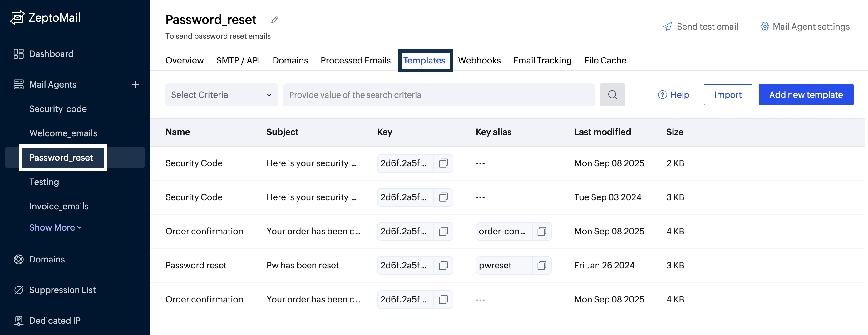This screenshot has width=868, height=335.
Task: Click the magnifier search button
Action: [x=612, y=95]
